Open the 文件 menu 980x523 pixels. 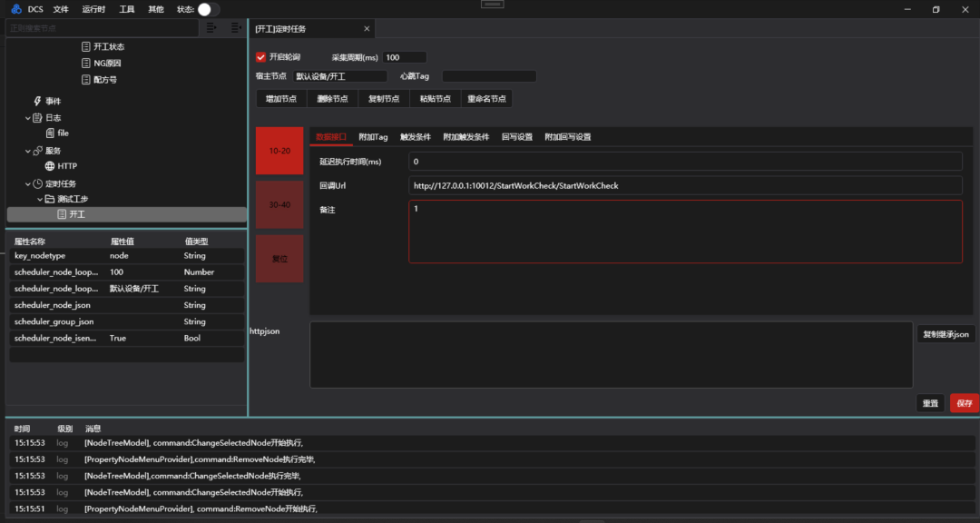(x=61, y=9)
